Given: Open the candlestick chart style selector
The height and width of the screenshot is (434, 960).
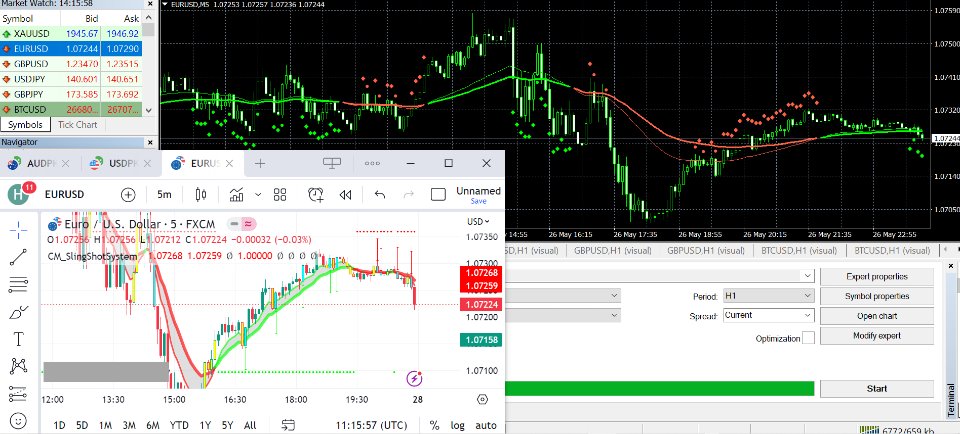Looking at the screenshot, I should (x=200, y=195).
